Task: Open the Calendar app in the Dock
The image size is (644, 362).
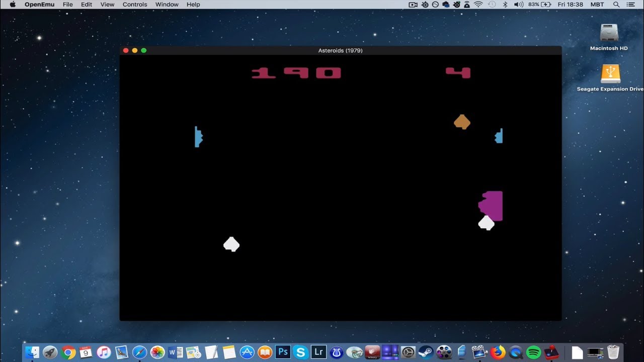Action: pyautogui.click(x=86, y=352)
